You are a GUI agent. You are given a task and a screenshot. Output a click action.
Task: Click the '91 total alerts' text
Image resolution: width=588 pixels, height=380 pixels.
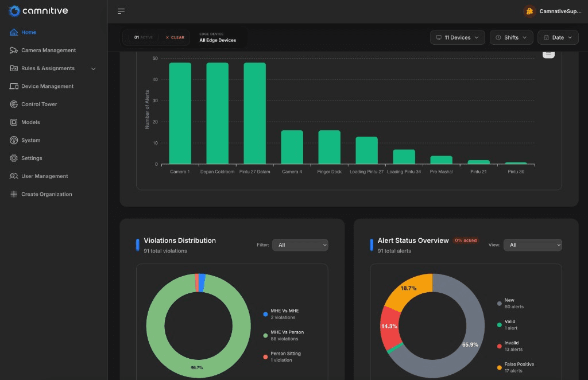pyautogui.click(x=394, y=251)
